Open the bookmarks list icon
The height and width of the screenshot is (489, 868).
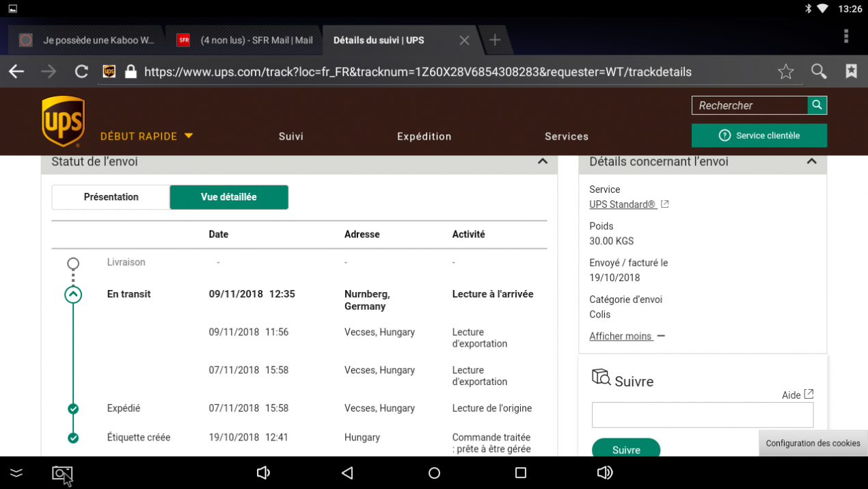point(851,71)
